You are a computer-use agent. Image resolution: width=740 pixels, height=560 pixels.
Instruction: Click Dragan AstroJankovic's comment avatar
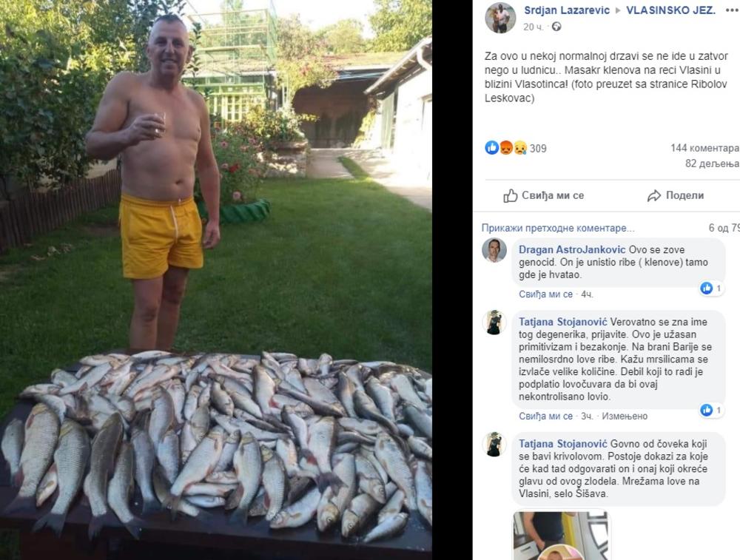click(x=494, y=251)
